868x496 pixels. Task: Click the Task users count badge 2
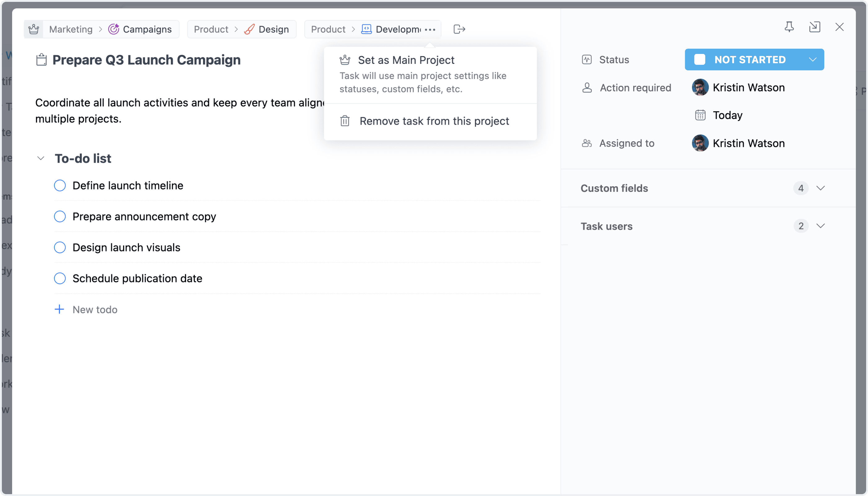click(800, 226)
